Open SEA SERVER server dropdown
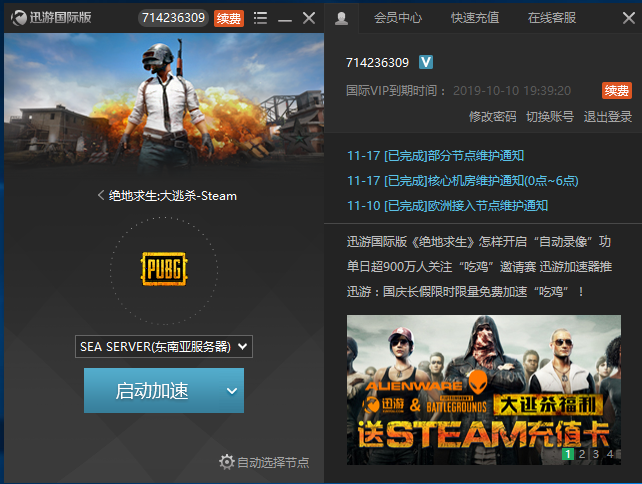This screenshot has height=484, width=642. coord(164,346)
